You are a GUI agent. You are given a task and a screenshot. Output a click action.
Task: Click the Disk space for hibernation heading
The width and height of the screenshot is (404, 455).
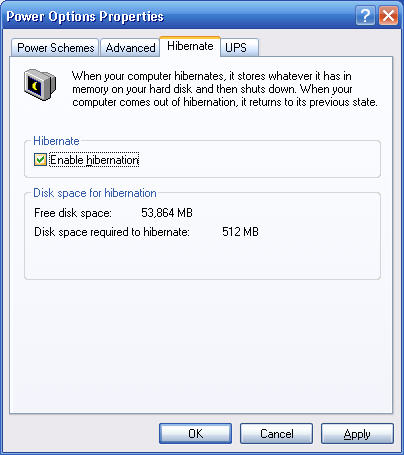pos(95,193)
